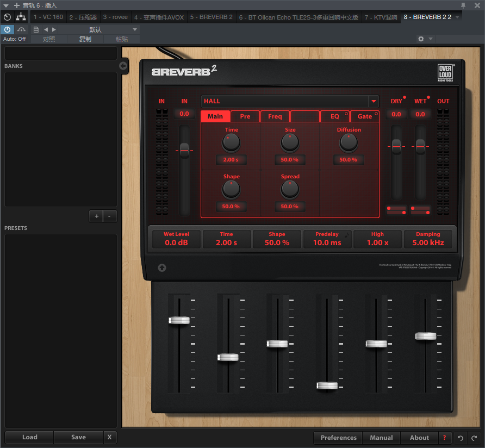
Task: Switch to the 7 - KTV混响 tab
Action: pyautogui.click(x=381, y=17)
